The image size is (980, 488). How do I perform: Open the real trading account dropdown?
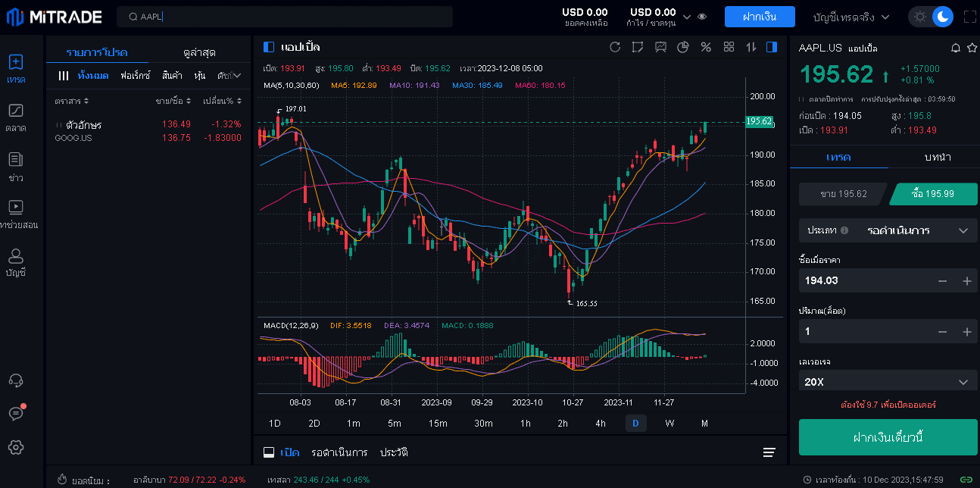pyautogui.click(x=851, y=17)
